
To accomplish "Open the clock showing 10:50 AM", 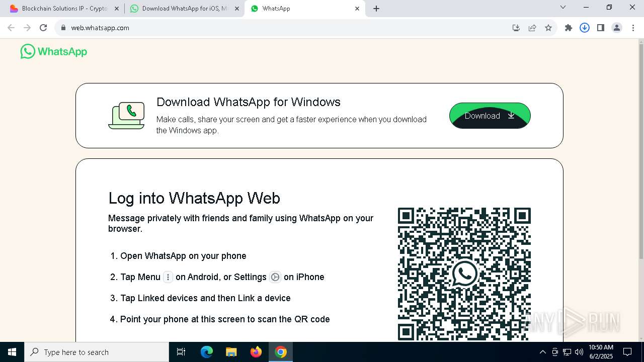I will point(601,352).
